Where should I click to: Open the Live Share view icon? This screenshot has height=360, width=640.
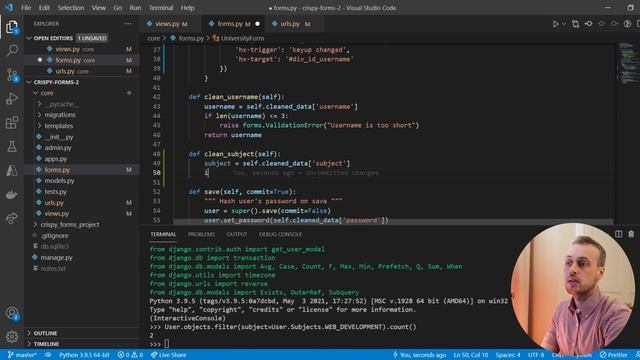pos(12,218)
